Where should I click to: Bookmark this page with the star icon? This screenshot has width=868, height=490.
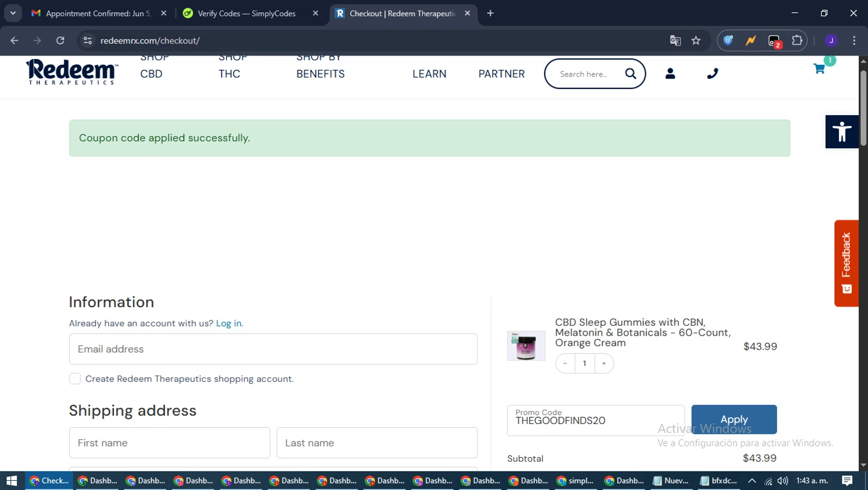(696, 40)
